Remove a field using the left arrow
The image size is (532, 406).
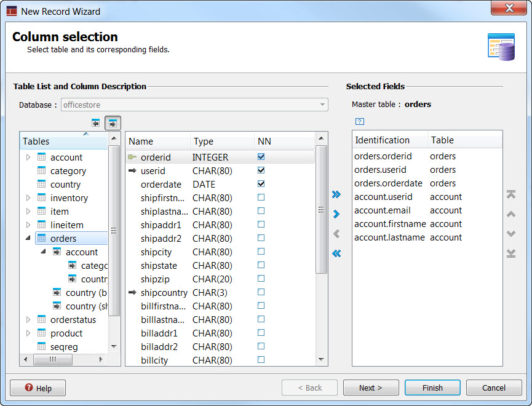click(336, 234)
